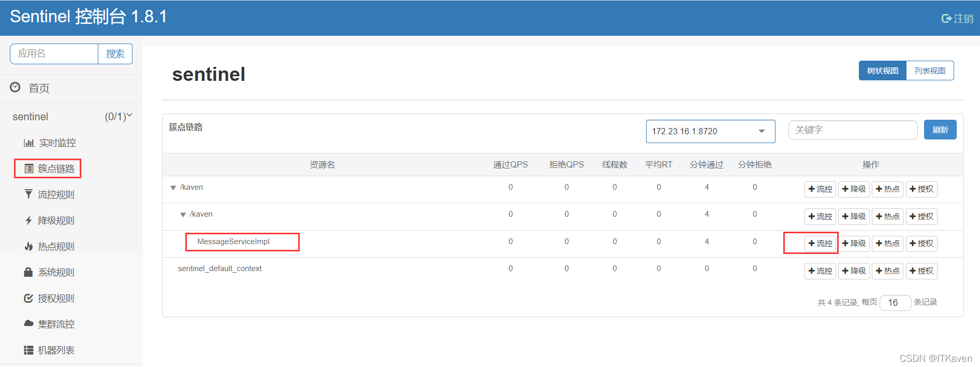Add 降级 rule for nested /kaven row
Viewport: 980px width, 367px height.
pyautogui.click(x=854, y=217)
